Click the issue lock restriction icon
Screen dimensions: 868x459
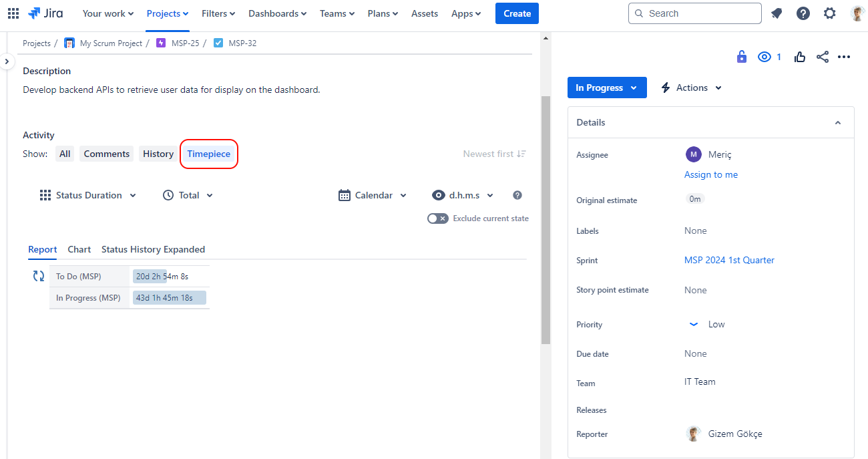pyautogui.click(x=741, y=57)
